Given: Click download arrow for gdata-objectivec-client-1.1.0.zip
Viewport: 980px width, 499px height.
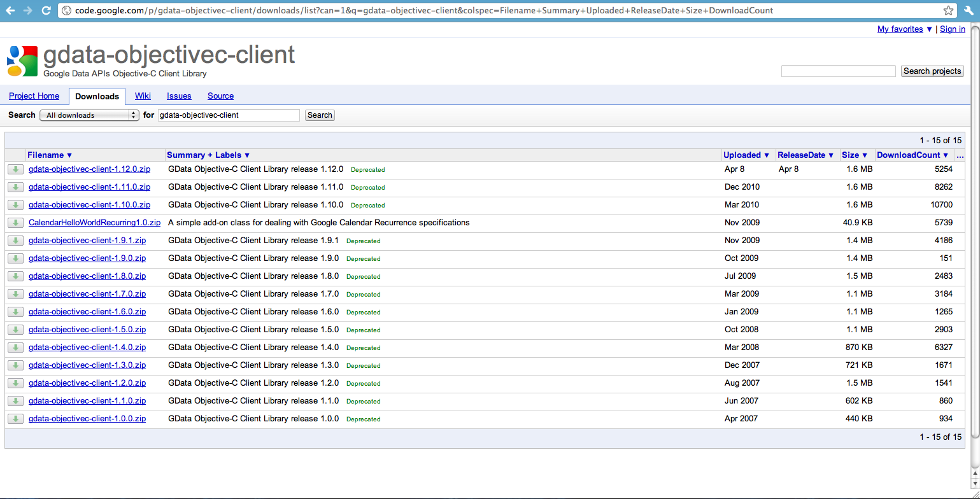Looking at the screenshot, I should (x=16, y=401).
